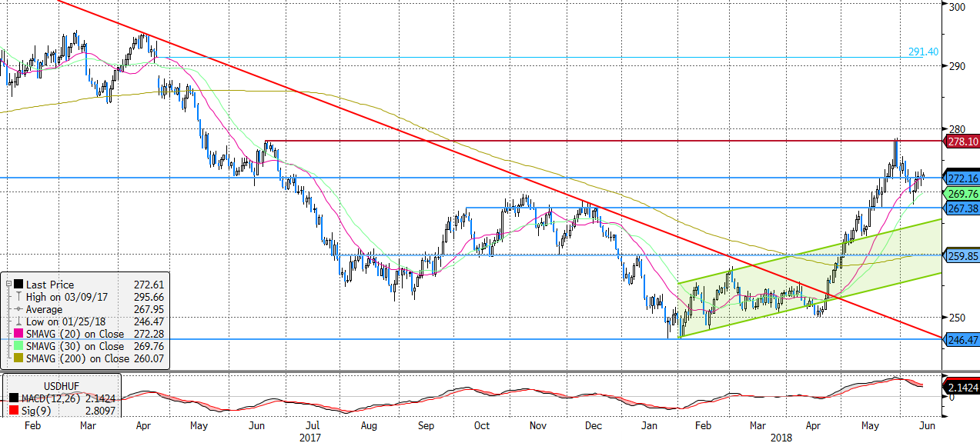980x443 pixels.
Task: Click the Sep month label on time axis
Action: click(x=426, y=425)
